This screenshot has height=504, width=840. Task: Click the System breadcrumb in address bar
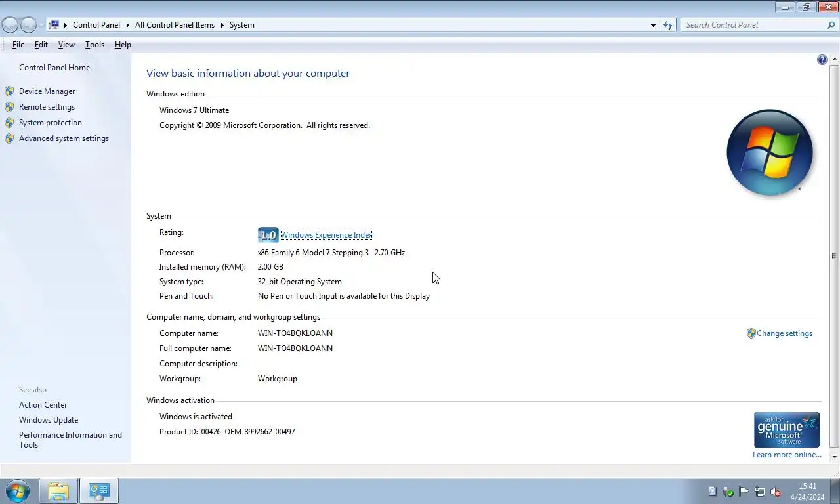(242, 25)
